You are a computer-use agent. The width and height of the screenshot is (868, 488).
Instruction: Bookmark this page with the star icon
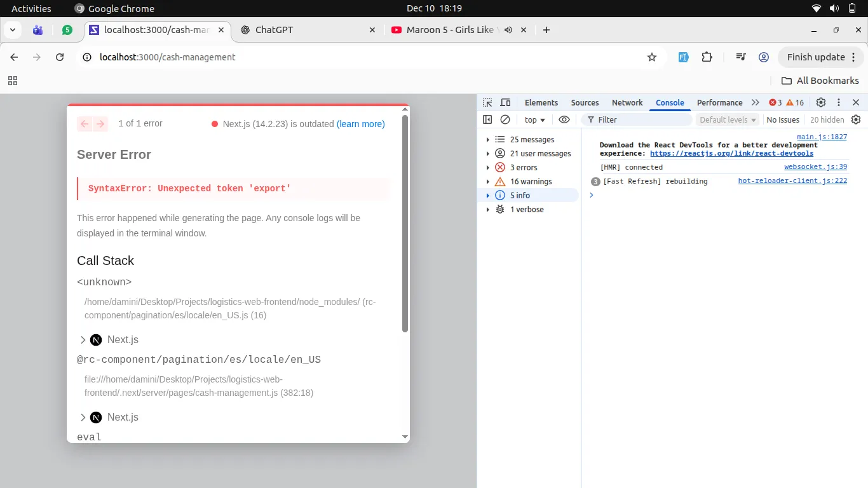652,57
